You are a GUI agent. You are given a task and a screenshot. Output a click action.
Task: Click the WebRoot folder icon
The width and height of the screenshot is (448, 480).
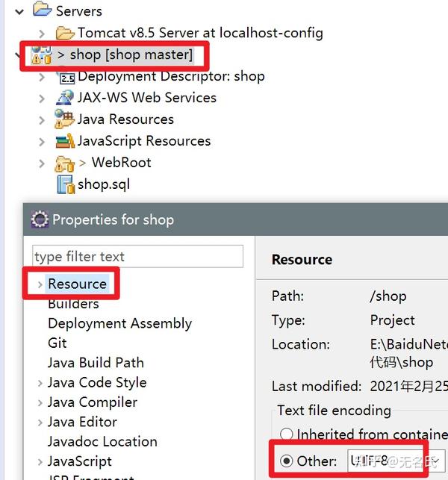click(64, 163)
